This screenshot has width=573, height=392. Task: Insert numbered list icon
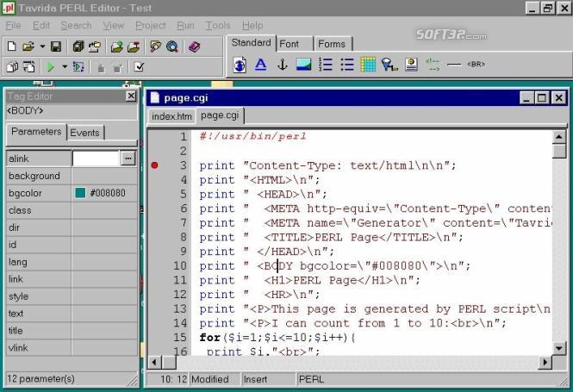(325, 65)
